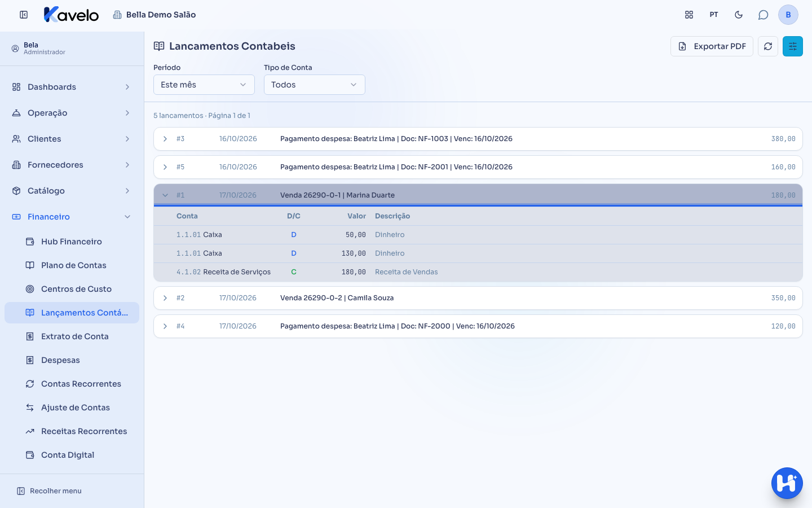Open the chat messages icon
This screenshot has height=508, width=812.
(764, 15)
